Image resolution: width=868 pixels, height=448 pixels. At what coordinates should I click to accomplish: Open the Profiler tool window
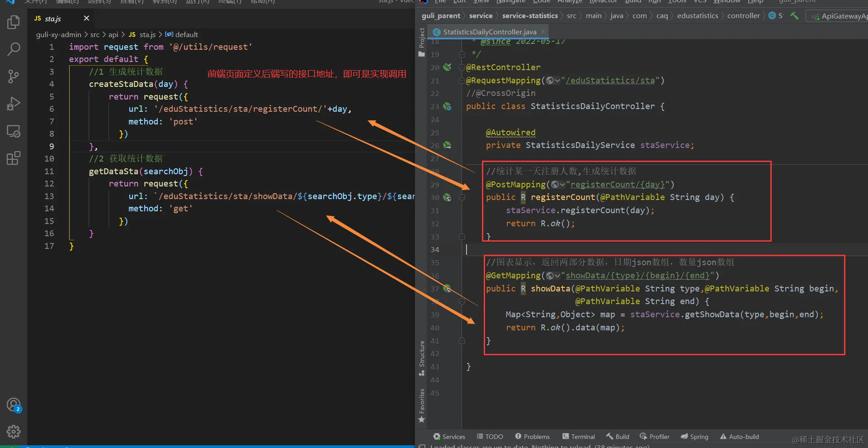[655, 437]
